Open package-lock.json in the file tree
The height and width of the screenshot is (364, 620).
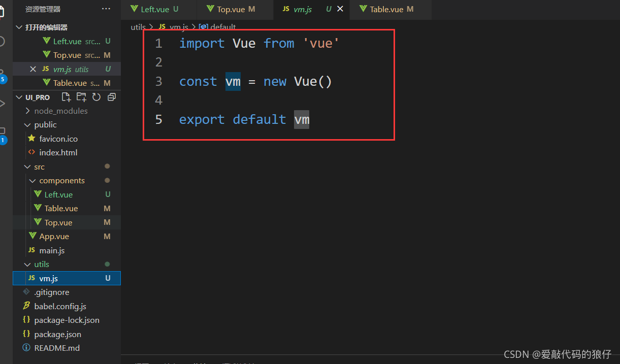(x=67, y=320)
